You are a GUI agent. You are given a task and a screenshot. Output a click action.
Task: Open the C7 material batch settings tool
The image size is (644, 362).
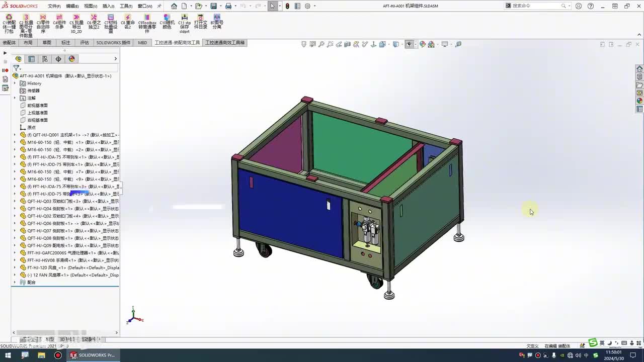point(111,24)
